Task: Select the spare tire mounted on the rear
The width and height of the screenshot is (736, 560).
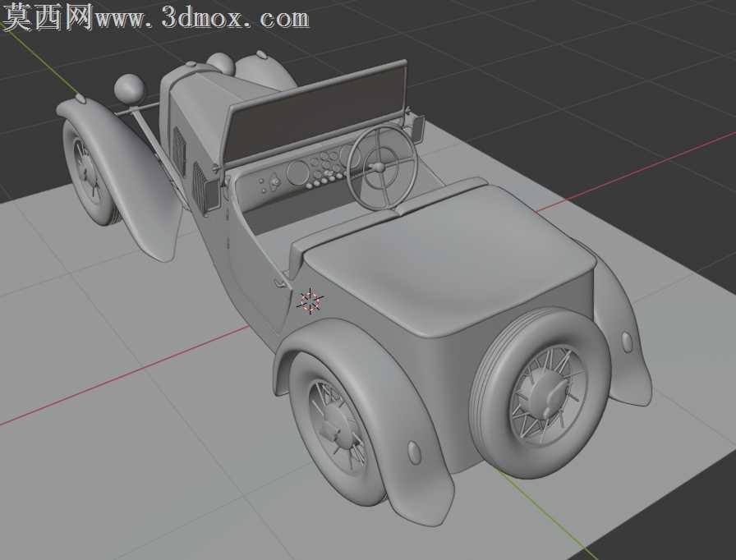Action: click(540, 393)
